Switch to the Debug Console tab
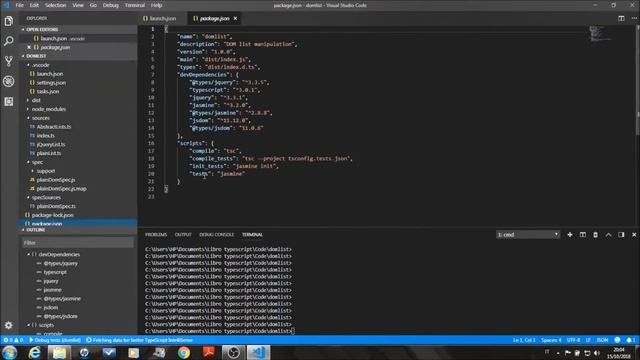Image resolution: width=640 pixels, height=360 pixels. pyautogui.click(x=216, y=235)
